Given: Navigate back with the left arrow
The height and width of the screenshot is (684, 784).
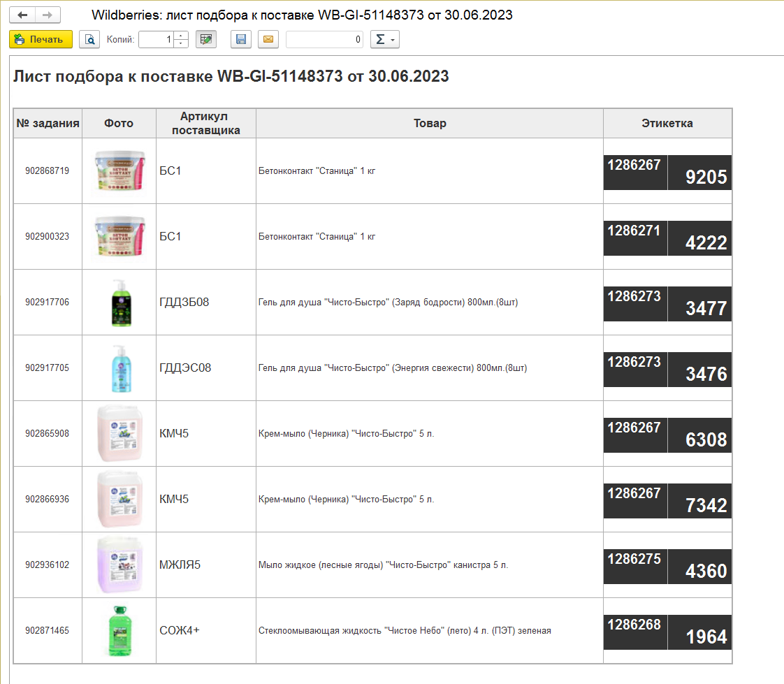Looking at the screenshot, I should (22, 15).
